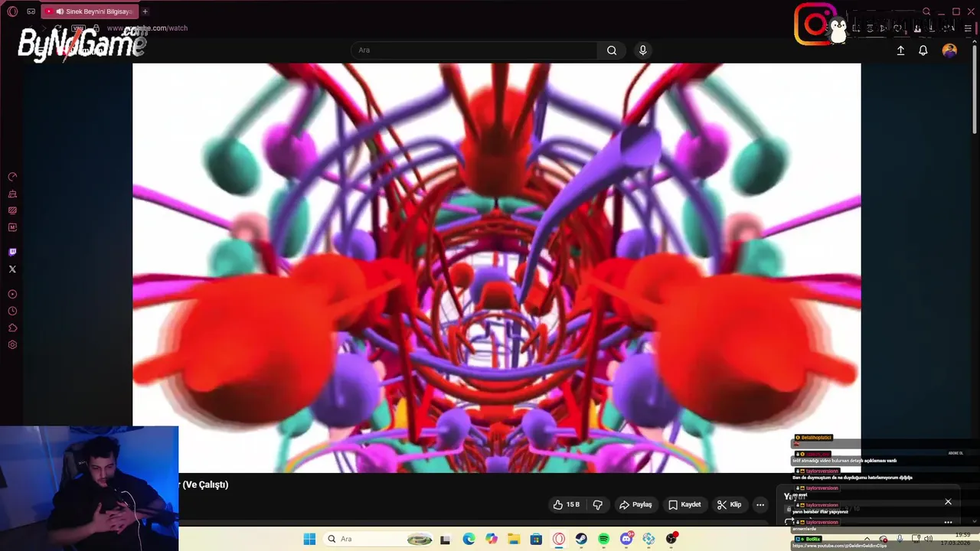Open X (Twitter) from the sidebar

[x=12, y=269]
